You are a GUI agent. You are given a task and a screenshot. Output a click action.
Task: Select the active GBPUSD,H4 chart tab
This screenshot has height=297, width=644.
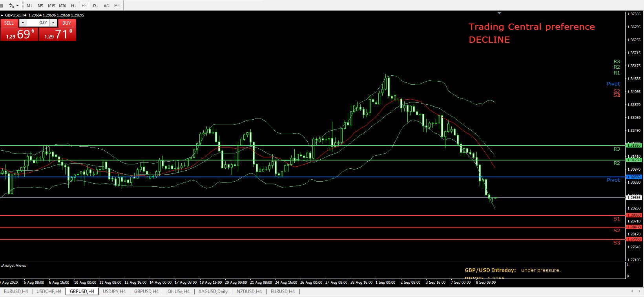82,292
